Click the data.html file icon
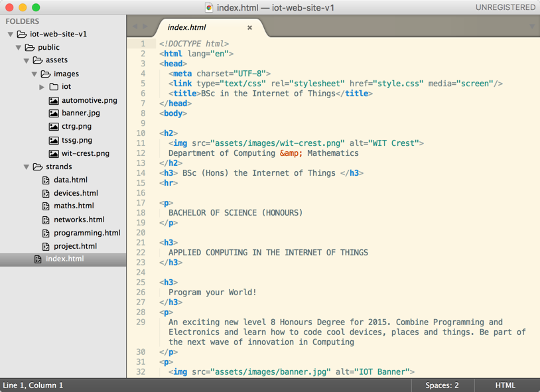 click(46, 180)
